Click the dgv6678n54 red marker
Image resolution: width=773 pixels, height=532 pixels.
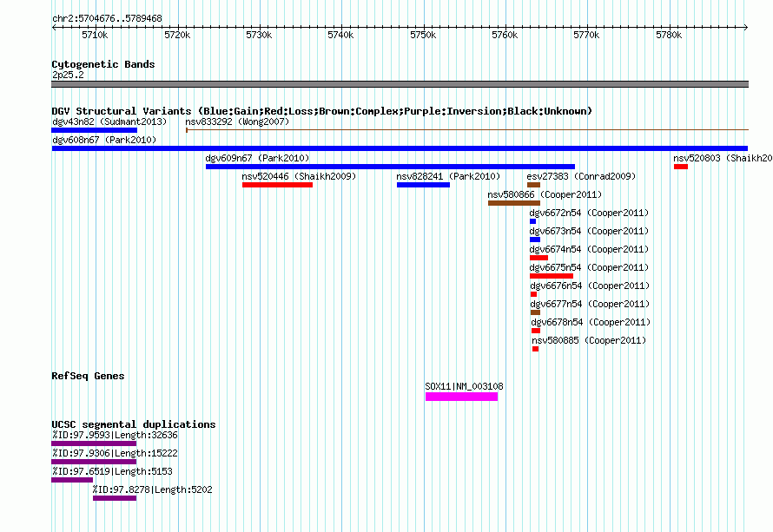(x=536, y=331)
